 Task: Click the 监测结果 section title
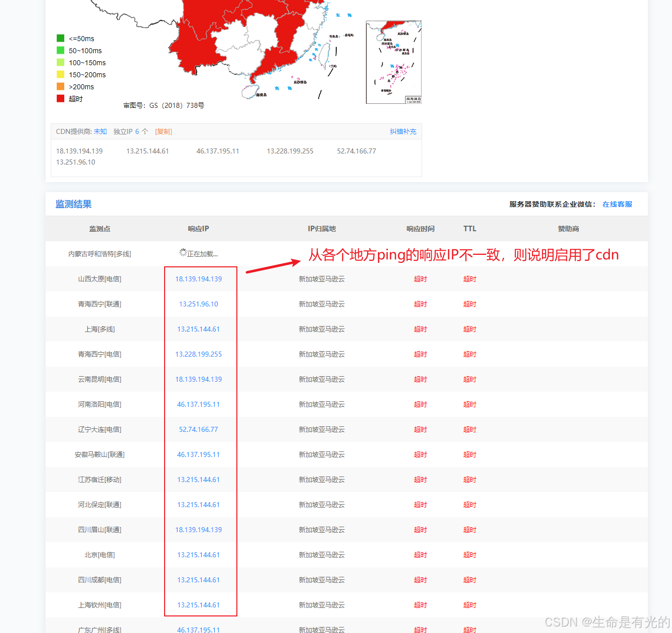tap(73, 204)
